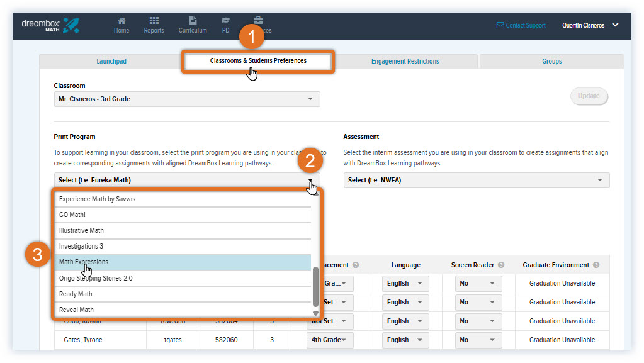644x363 pixels.
Task: Click the Contact Support envelope icon
Action: click(500, 25)
